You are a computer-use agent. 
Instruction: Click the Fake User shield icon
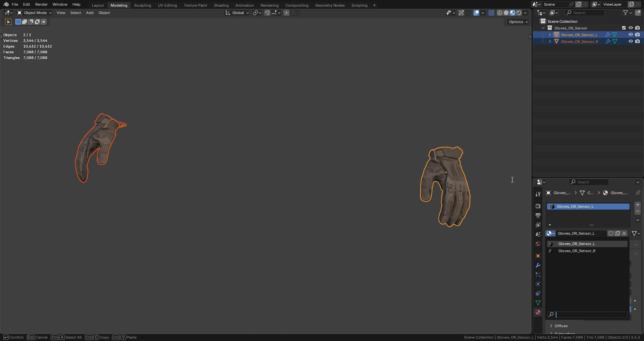(611, 233)
